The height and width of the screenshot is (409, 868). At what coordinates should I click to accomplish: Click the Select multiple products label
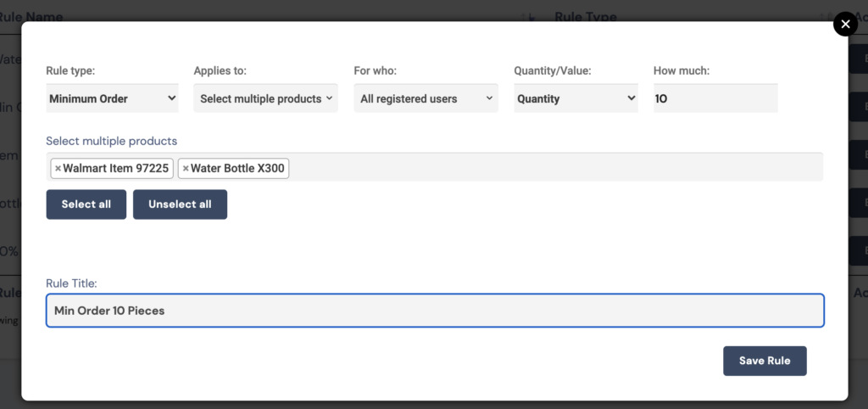click(x=111, y=141)
